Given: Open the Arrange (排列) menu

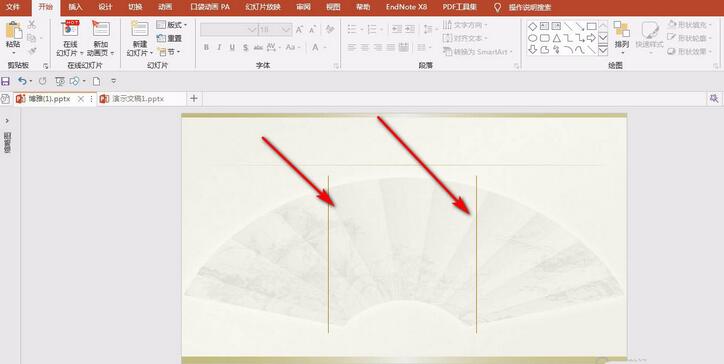Looking at the screenshot, I should pos(622,36).
